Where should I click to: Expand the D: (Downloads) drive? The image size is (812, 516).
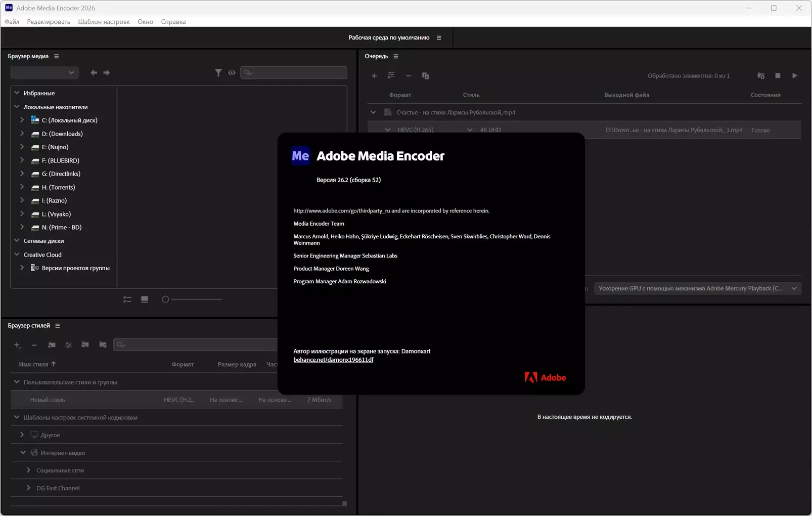pyautogui.click(x=22, y=134)
